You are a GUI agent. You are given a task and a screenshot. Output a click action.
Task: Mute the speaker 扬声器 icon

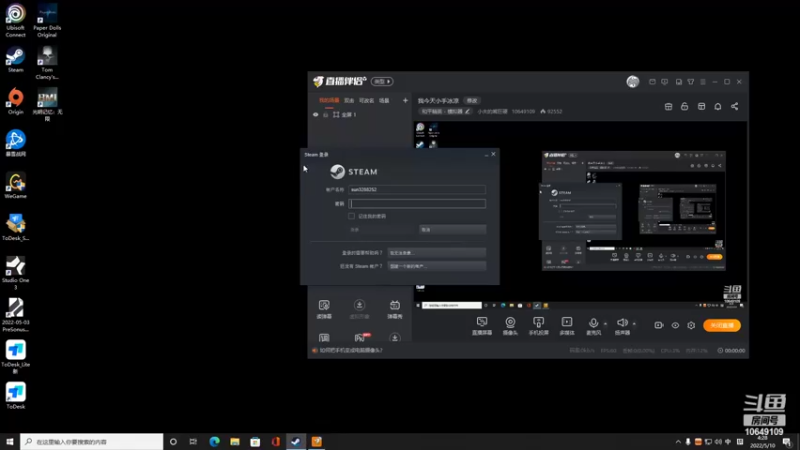(622, 323)
